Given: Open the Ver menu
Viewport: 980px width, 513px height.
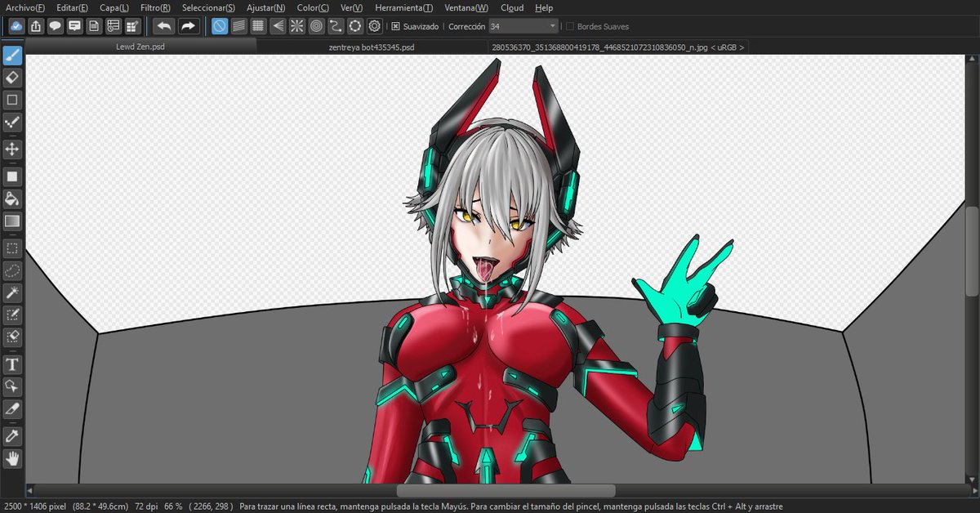Looking at the screenshot, I should [352, 7].
